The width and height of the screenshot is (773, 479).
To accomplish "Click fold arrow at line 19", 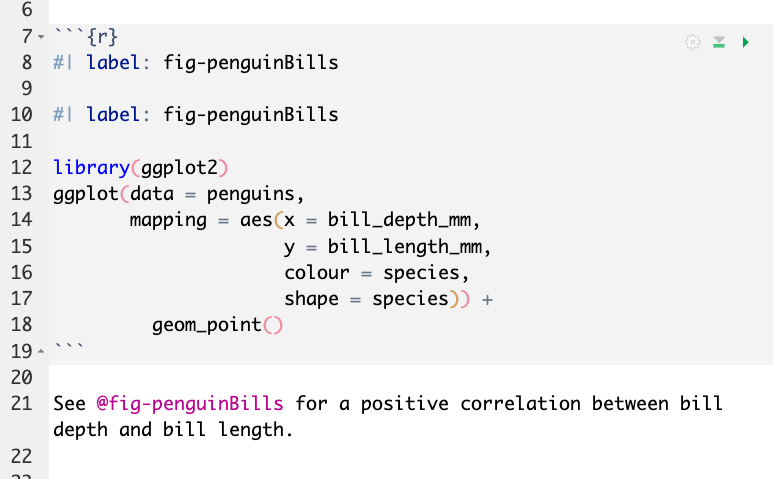I will 40,351.
